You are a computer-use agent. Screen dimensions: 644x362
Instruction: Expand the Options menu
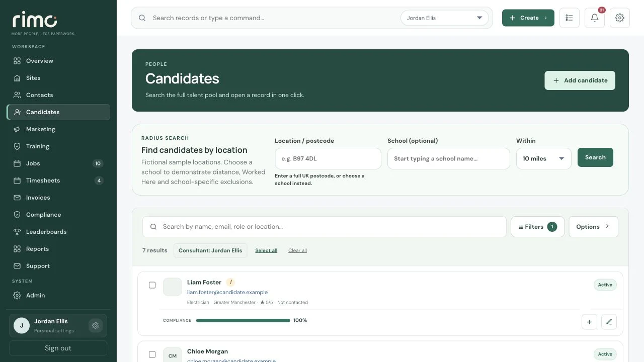point(594,227)
